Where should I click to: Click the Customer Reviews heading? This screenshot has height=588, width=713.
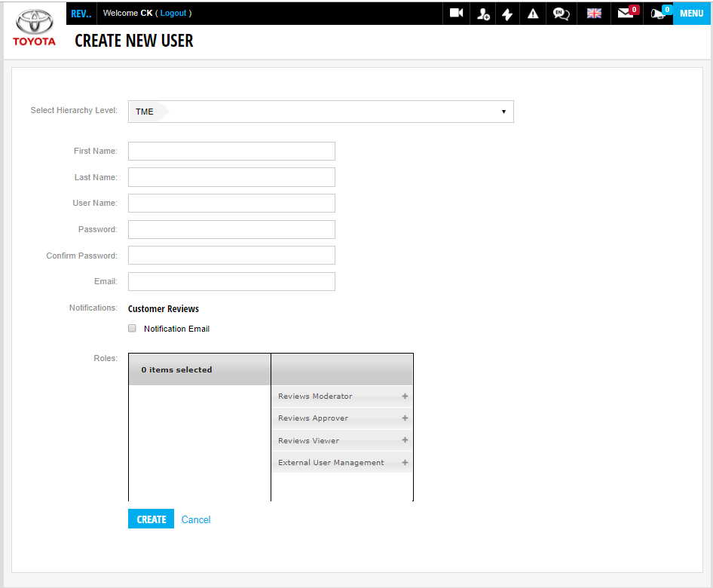tap(164, 309)
